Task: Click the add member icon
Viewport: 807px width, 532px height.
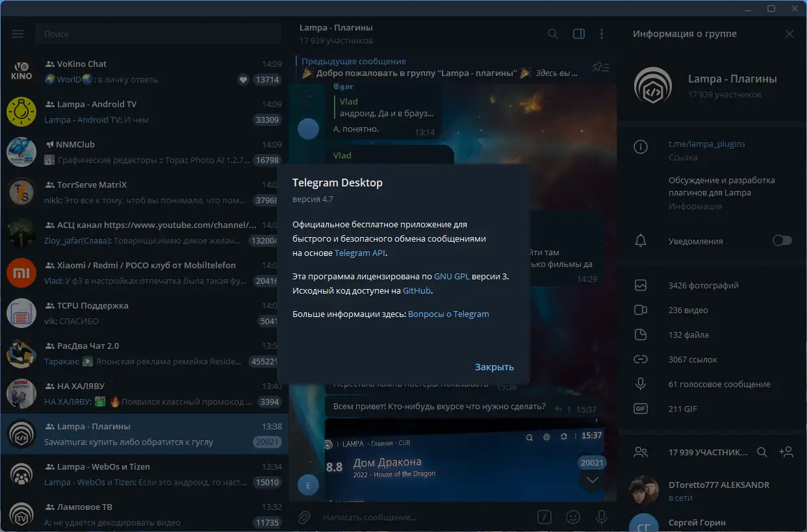Action: coord(786,451)
